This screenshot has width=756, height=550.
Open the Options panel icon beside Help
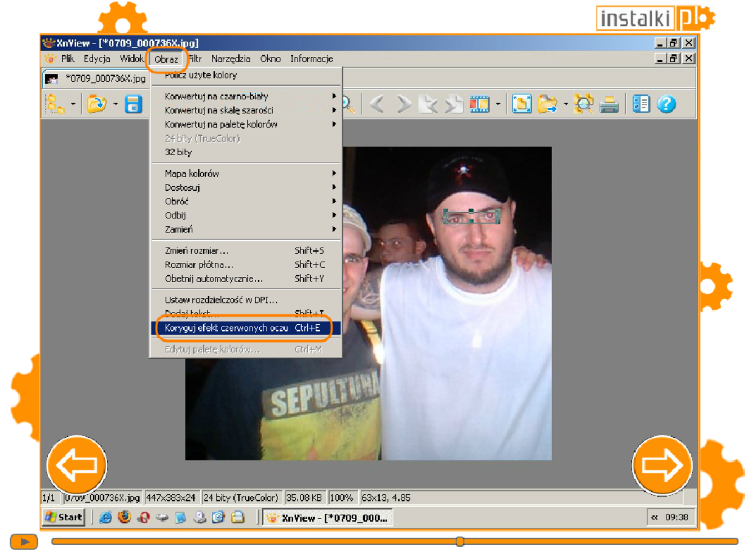(641, 104)
